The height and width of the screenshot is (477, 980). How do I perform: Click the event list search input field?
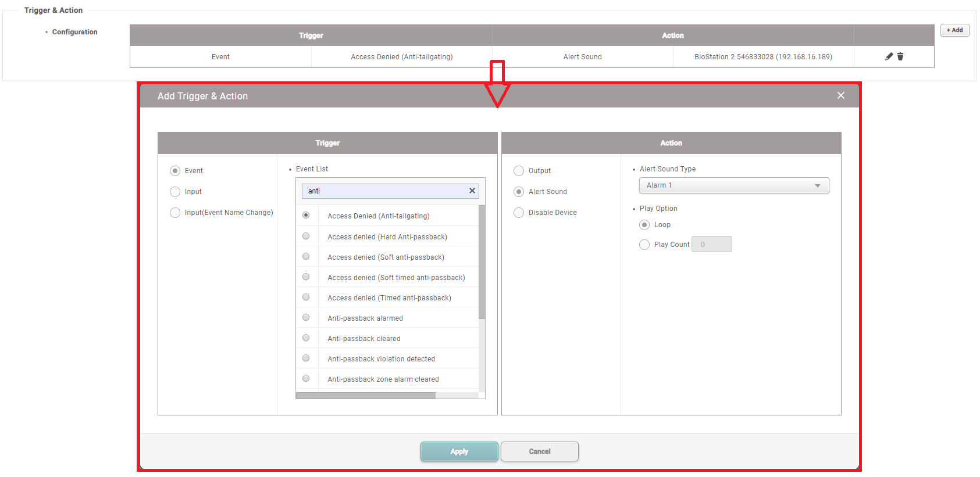(384, 191)
